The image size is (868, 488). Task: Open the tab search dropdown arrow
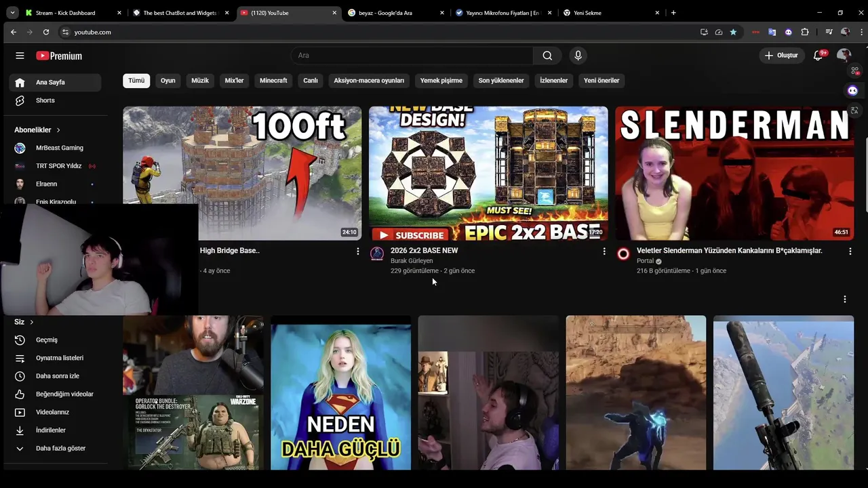[12, 12]
